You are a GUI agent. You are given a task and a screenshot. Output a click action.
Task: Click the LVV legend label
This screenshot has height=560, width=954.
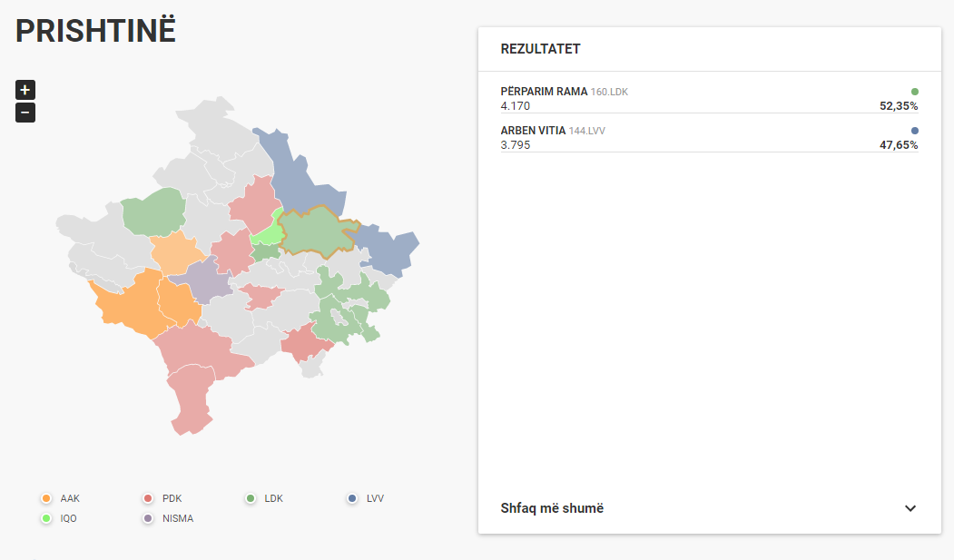376,498
